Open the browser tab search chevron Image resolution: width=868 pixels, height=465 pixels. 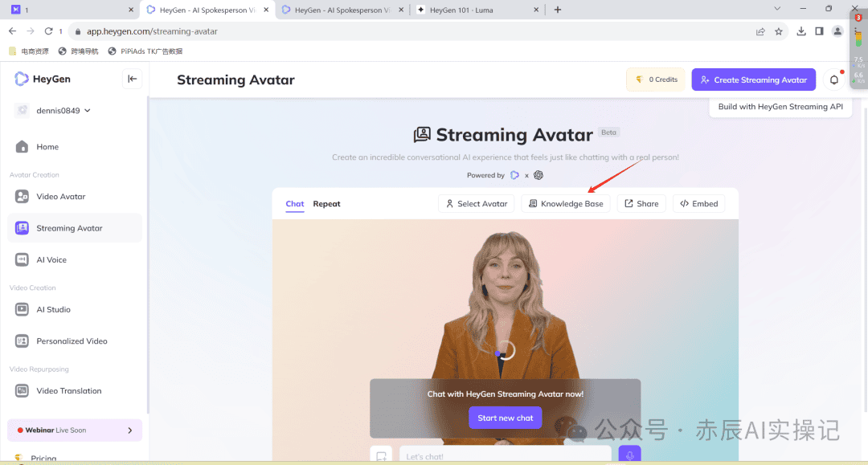pyautogui.click(x=777, y=9)
